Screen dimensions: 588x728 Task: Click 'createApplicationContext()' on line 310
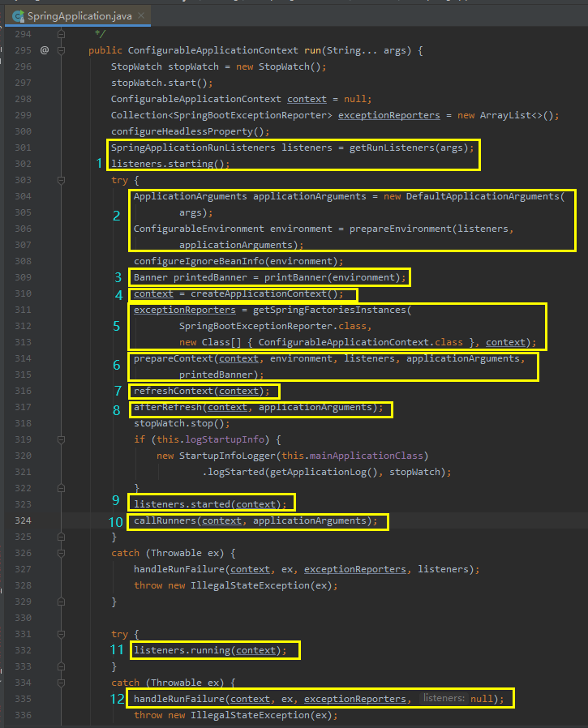click(264, 293)
